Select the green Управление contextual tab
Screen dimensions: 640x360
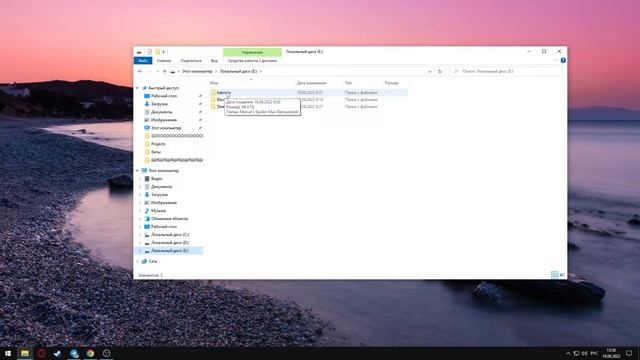click(x=252, y=52)
